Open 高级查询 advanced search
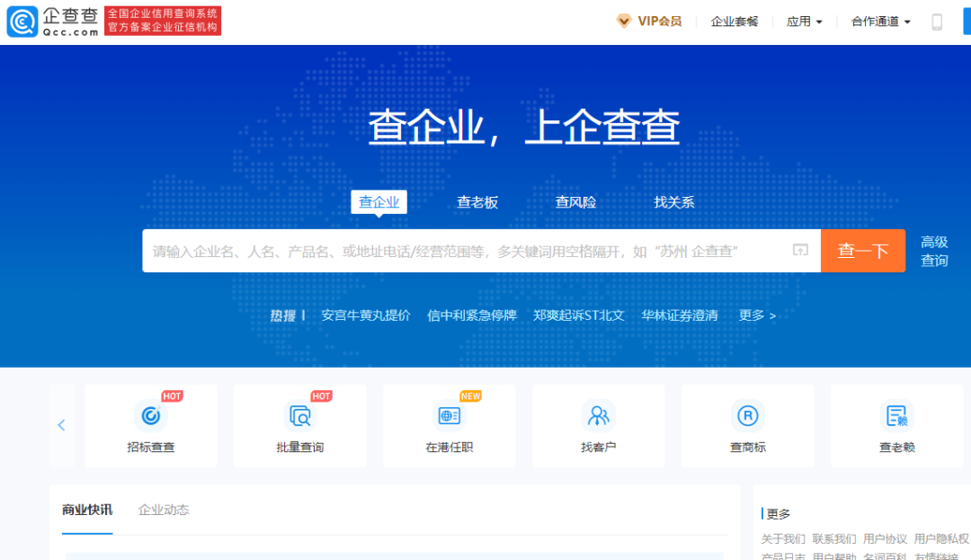This screenshot has height=560, width=971. click(935, 250)
